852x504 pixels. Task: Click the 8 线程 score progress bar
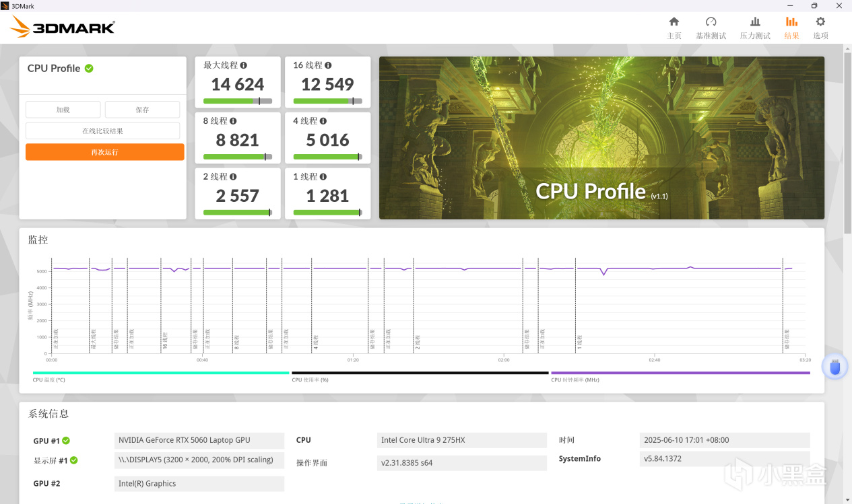(x=238, y=157)
